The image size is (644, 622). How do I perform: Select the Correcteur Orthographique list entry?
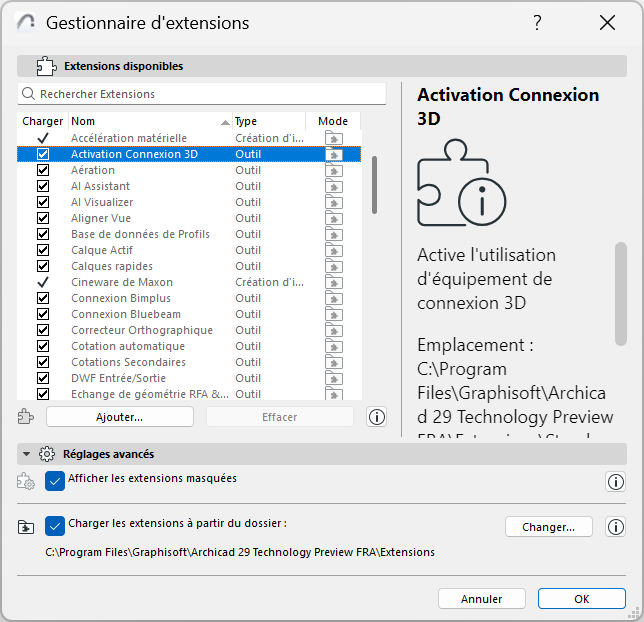point(142,331)
